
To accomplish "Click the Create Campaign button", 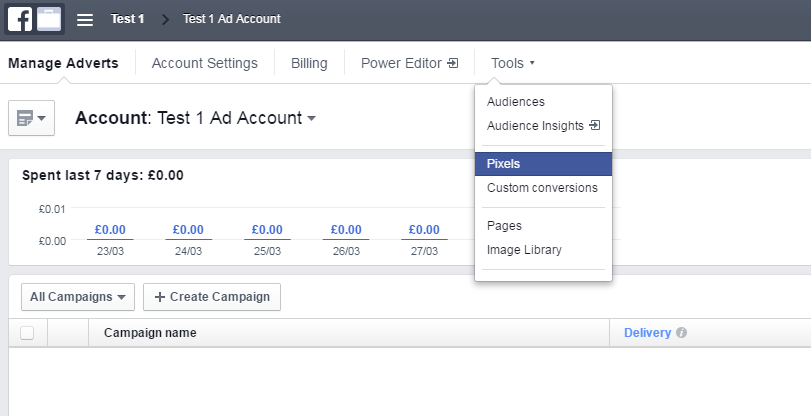I will coord(212,297).
